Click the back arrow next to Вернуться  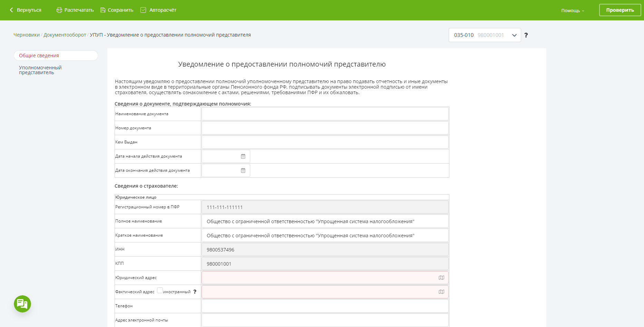(x=11, y=10)
